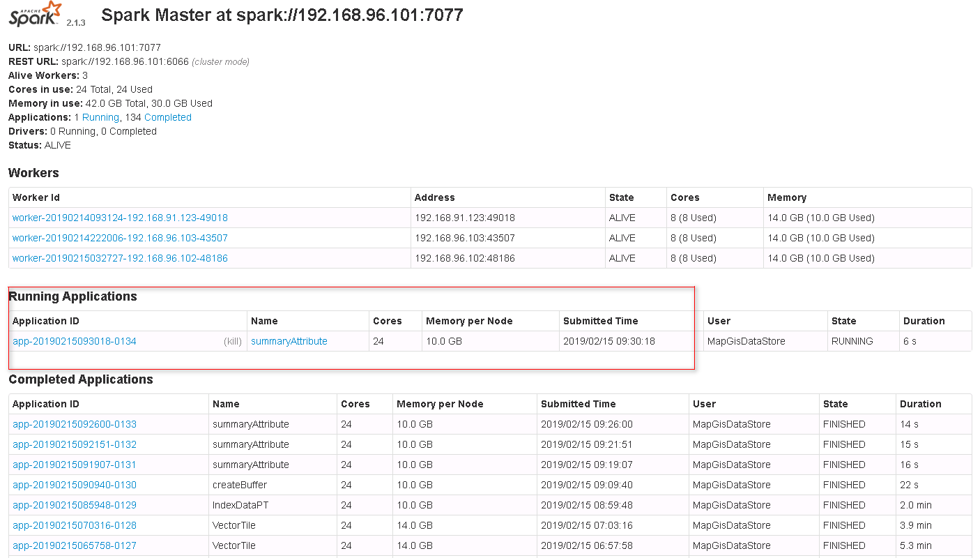The width and height of the screenshot is (980, 558).
Task: Select submitted time 2019/02/15 09:30:18
Action: coord(609,341)
